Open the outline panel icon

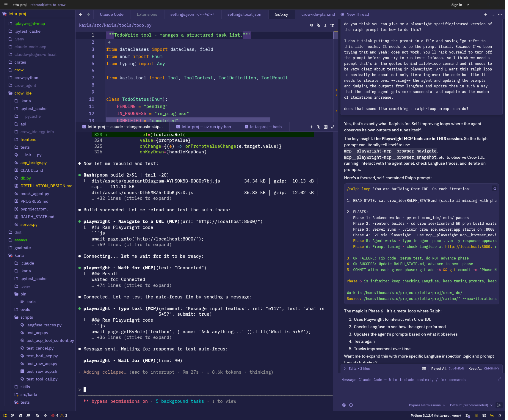21,416
